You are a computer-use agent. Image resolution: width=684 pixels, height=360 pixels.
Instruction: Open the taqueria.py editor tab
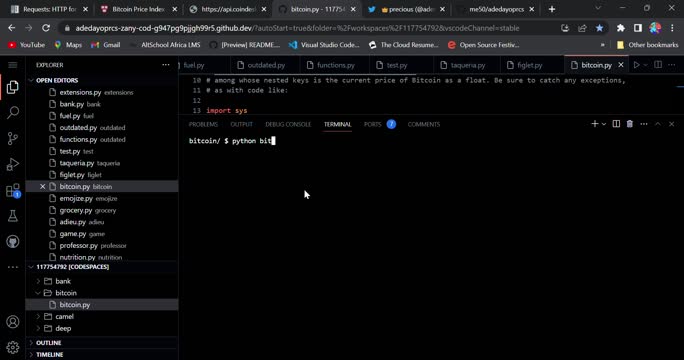[x=467, y=65]
